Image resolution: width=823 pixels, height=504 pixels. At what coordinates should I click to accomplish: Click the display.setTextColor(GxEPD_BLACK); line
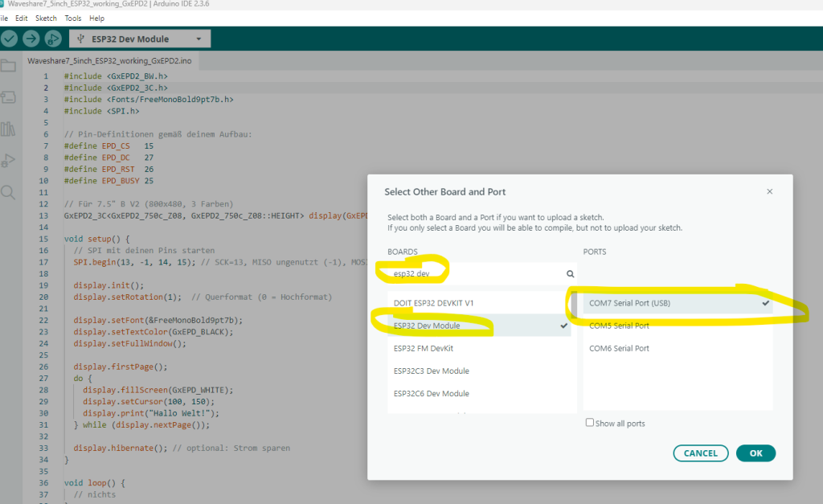(x=154, y=332)
